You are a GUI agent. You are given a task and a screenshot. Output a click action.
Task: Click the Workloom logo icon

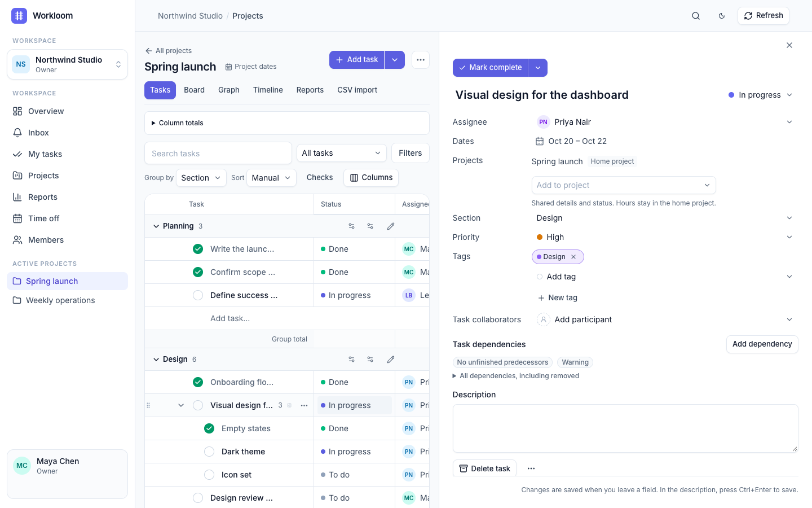tap(19, 16)
